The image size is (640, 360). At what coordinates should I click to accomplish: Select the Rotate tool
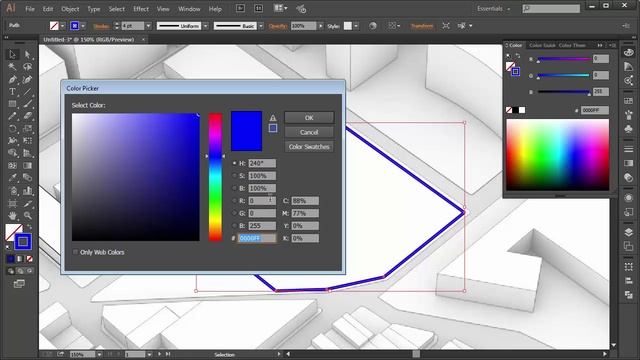pyautogui.click(x=12, y=129)
